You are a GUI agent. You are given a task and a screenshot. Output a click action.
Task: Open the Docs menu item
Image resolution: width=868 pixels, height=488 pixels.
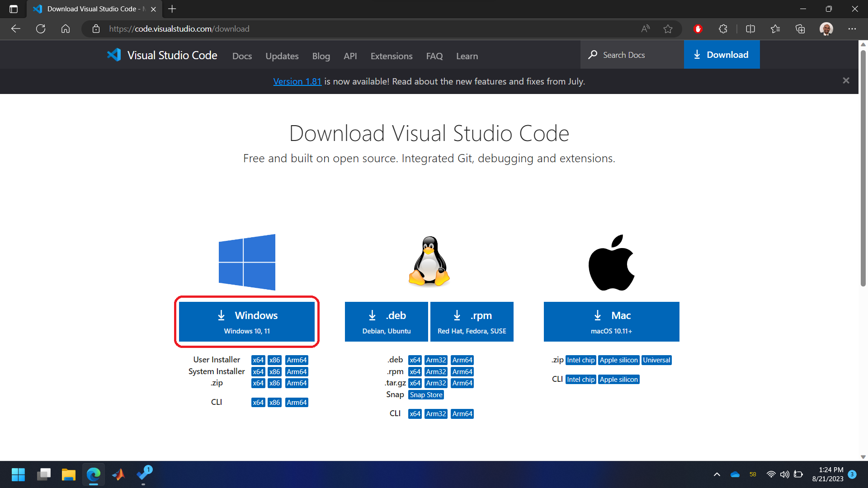(x=241, y=56)
